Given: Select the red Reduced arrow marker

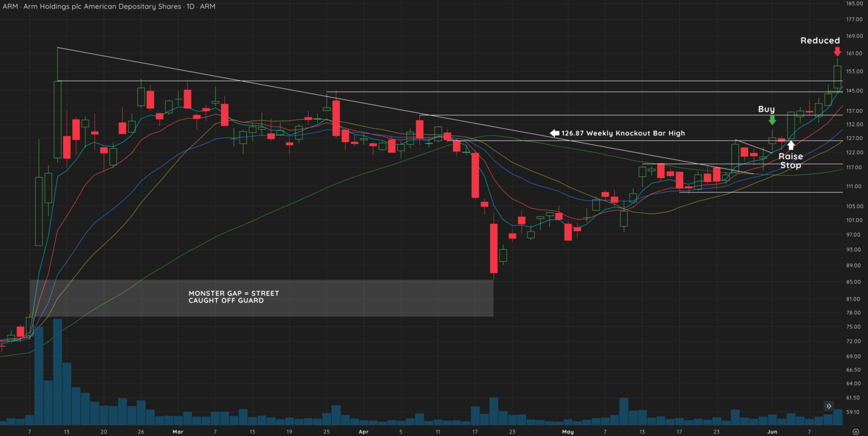Looking at the screenshot, I should [x=837, y=53].
